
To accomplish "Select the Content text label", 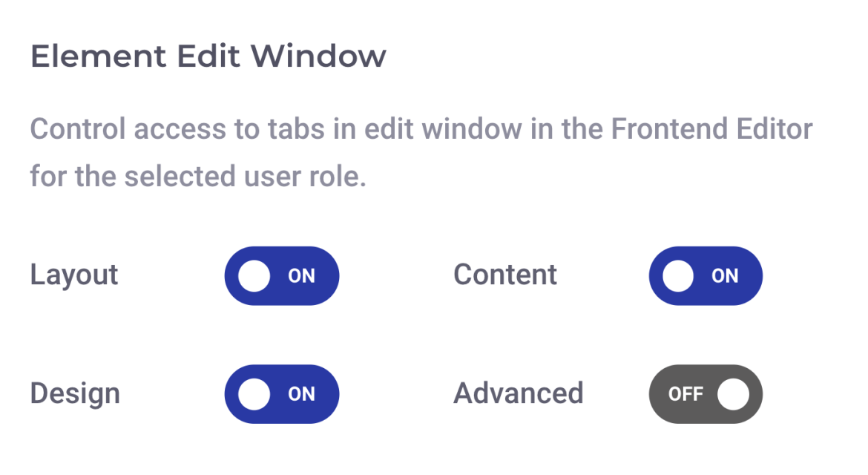I will [504, 275].
